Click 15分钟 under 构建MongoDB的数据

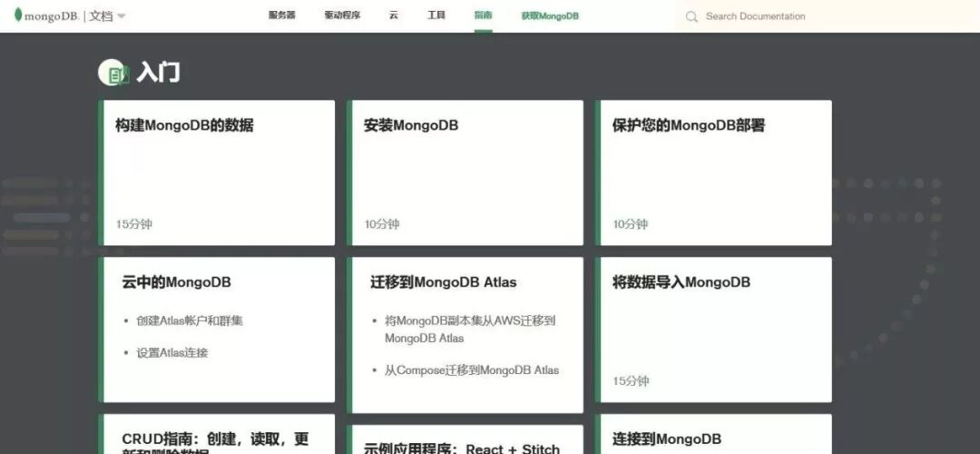tap(133, 224)
